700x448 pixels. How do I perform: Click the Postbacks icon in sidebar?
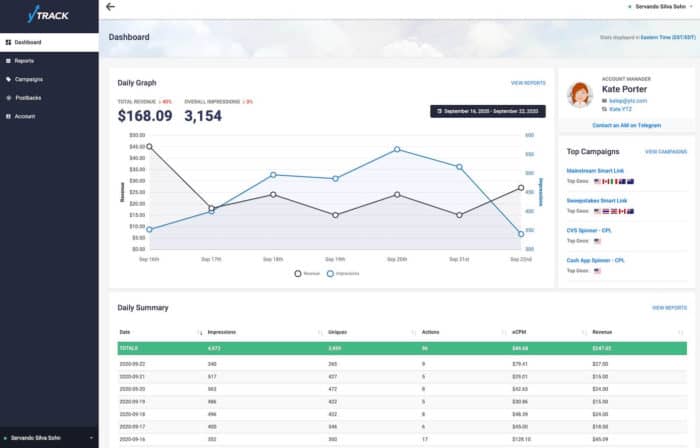[x=8, y=98]
